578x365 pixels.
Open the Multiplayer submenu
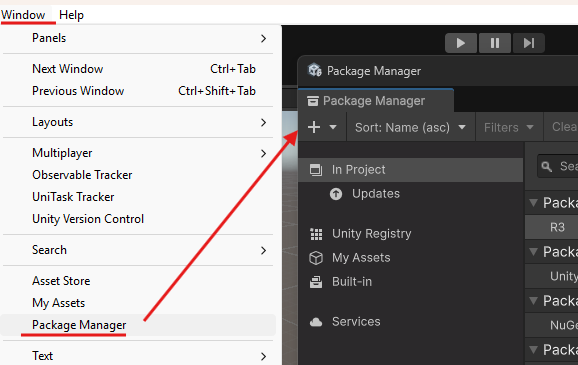pyautogui.click(x=138, y=153)
